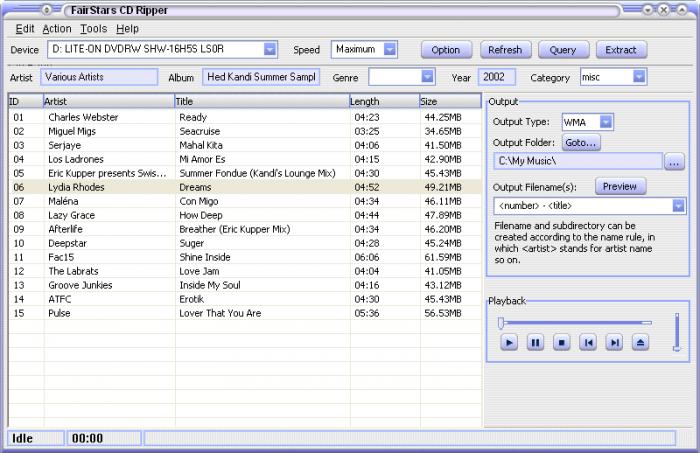The image size is (700, 453).
Task: Open the Tools menu
Action: [x=93, y=29]
